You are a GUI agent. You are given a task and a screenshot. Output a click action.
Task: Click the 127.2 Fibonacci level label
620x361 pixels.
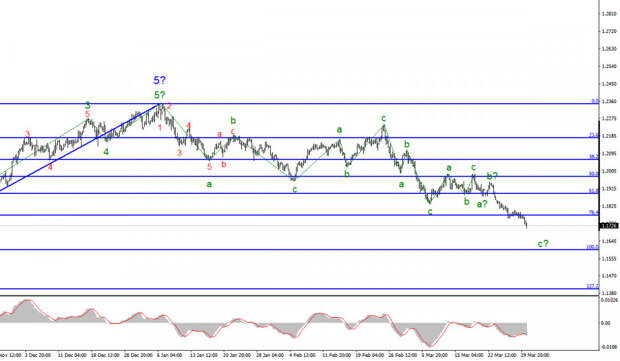tap(592, 286)
